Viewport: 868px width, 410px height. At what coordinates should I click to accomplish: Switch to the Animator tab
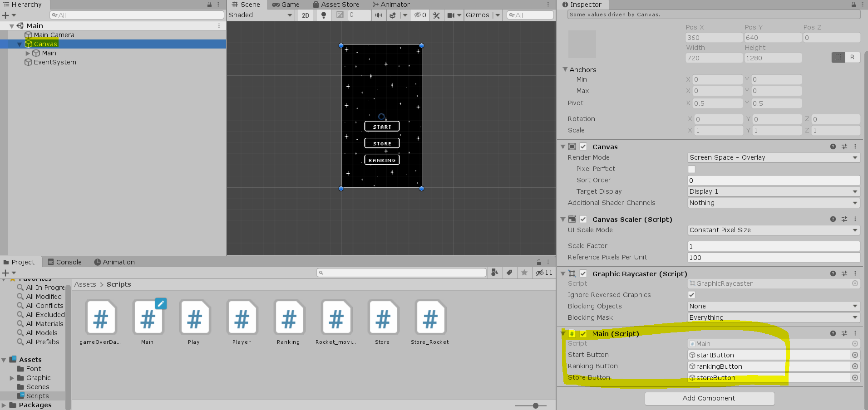[391, 5]
